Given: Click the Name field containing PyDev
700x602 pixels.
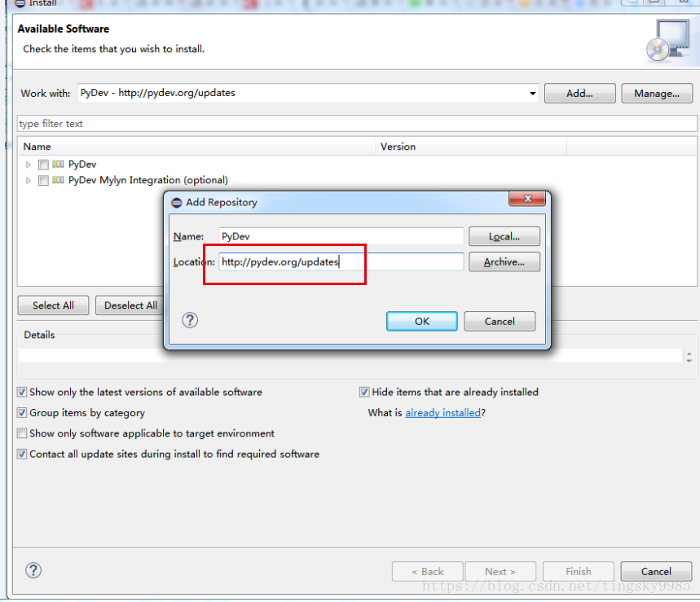Looking at the screenshot, I should pos(341,236).
